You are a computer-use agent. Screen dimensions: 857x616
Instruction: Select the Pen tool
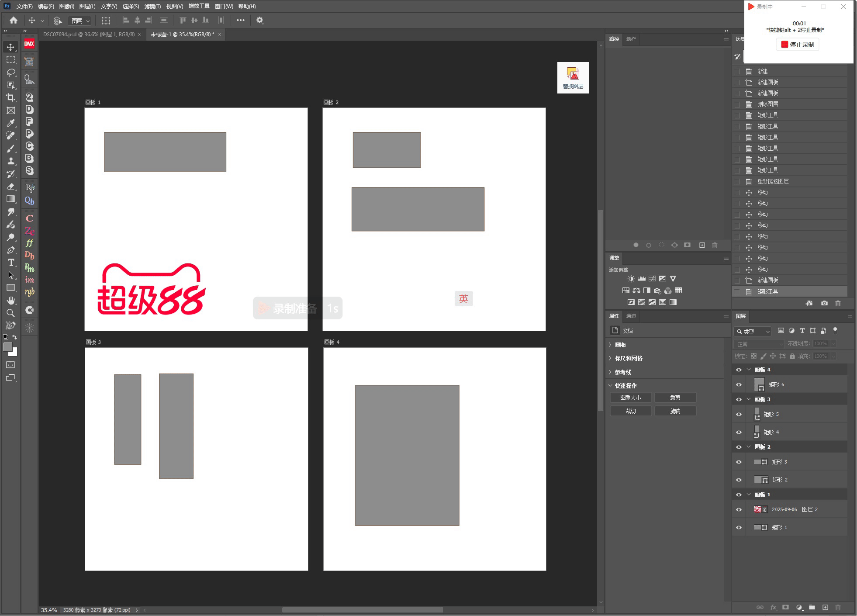tap(10, 250)
